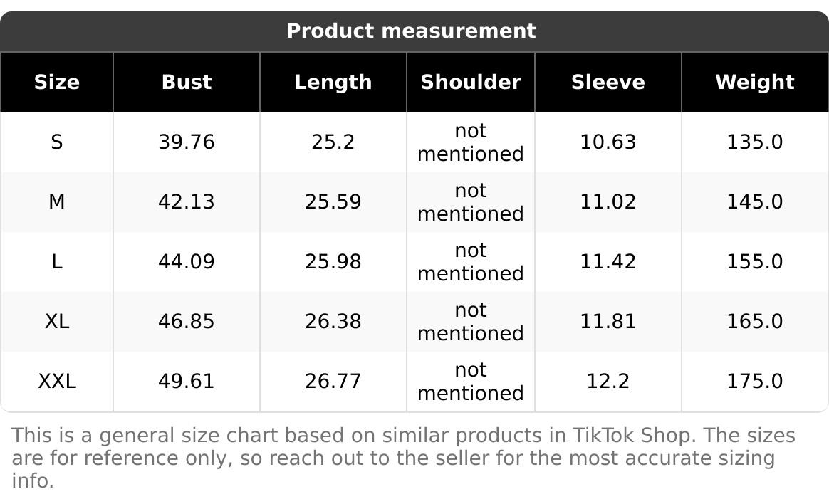Click the size M row label
Viewport: 829px width, 504px height.
(57, 202)
